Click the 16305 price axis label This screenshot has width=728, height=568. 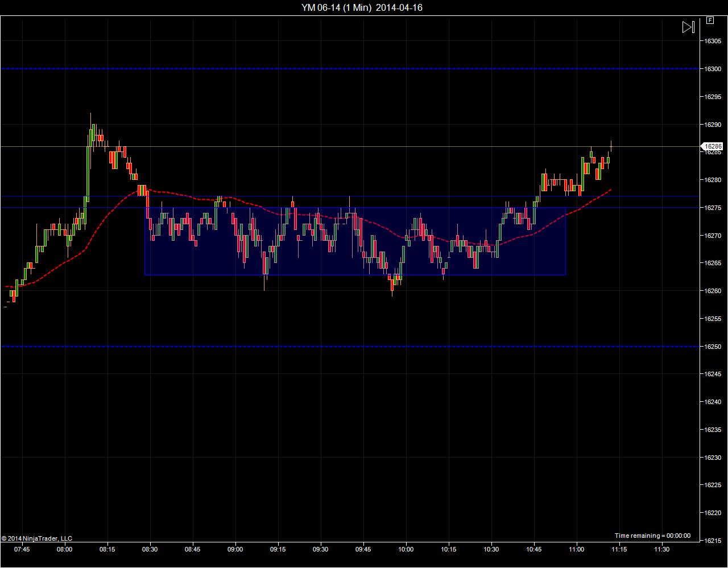(x=713, y=41)
